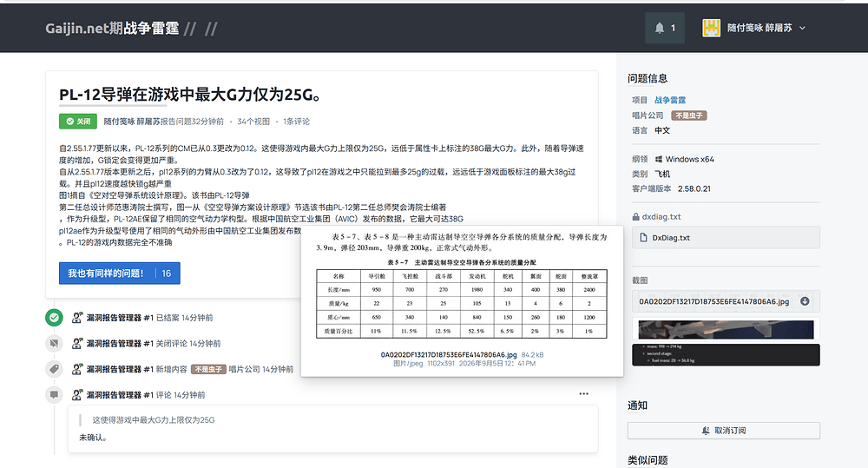Click the 漏洞报告管理器 #1 name on 关闭评论 row
868x468 pixels.
click(x=120, y=343)
